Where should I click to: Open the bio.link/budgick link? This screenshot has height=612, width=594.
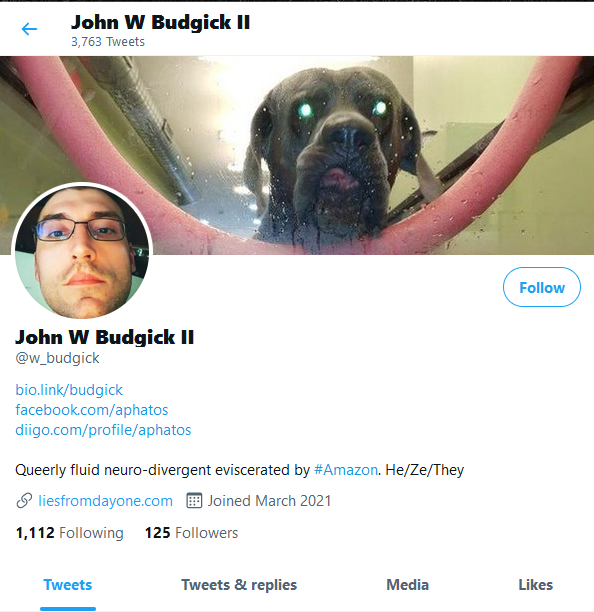click(x=69, y=390)
